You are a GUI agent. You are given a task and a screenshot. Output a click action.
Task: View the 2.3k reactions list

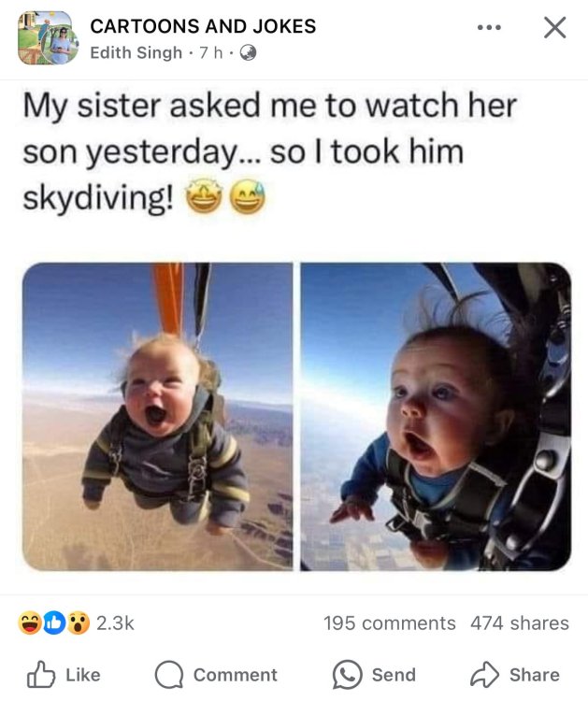(x=115, y=623)
